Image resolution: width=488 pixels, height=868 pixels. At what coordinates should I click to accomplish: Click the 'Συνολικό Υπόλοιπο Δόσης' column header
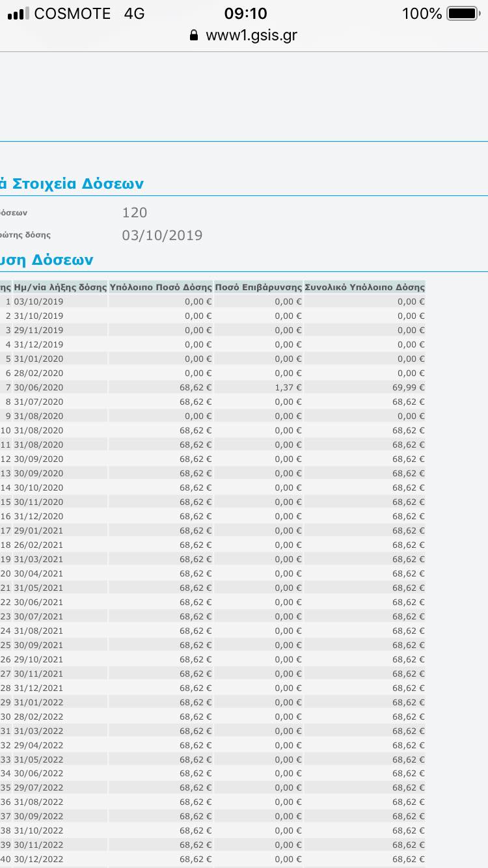tap(364, 287)
